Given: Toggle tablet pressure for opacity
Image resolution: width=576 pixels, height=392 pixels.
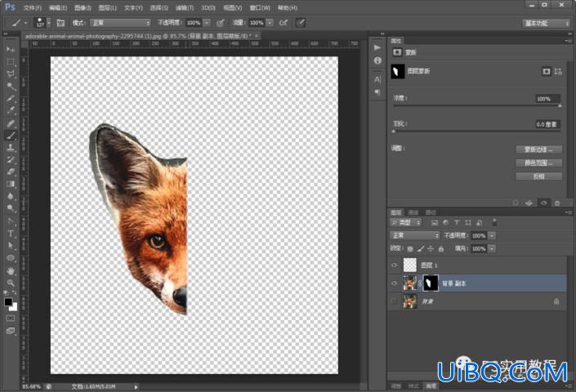Looking at the screenshot, I should pyautogui.click(x=220, y=23).
